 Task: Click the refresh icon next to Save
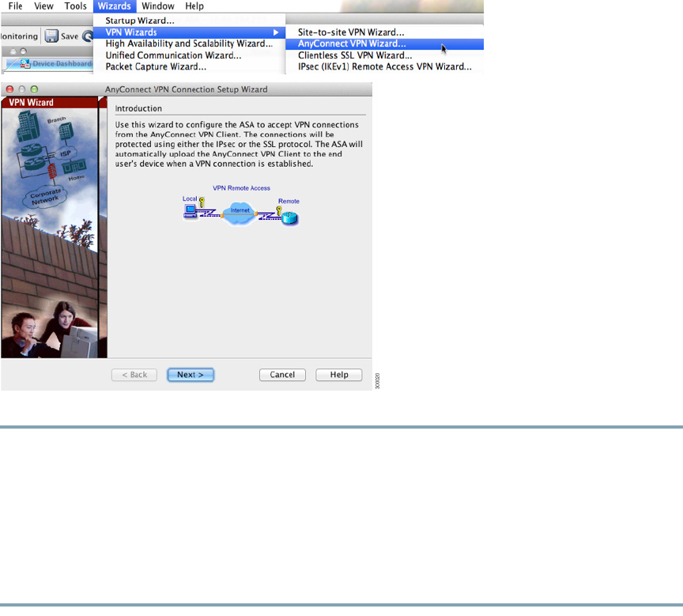click(88, 36)
